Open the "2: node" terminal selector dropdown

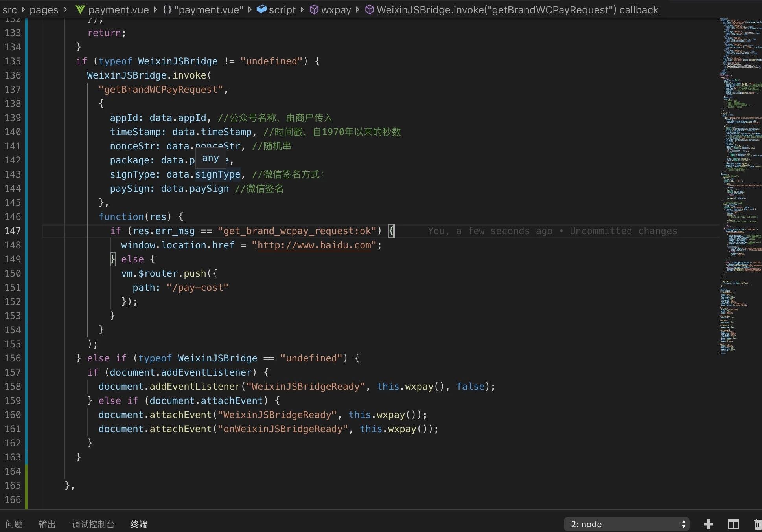(x=626, y=524)
